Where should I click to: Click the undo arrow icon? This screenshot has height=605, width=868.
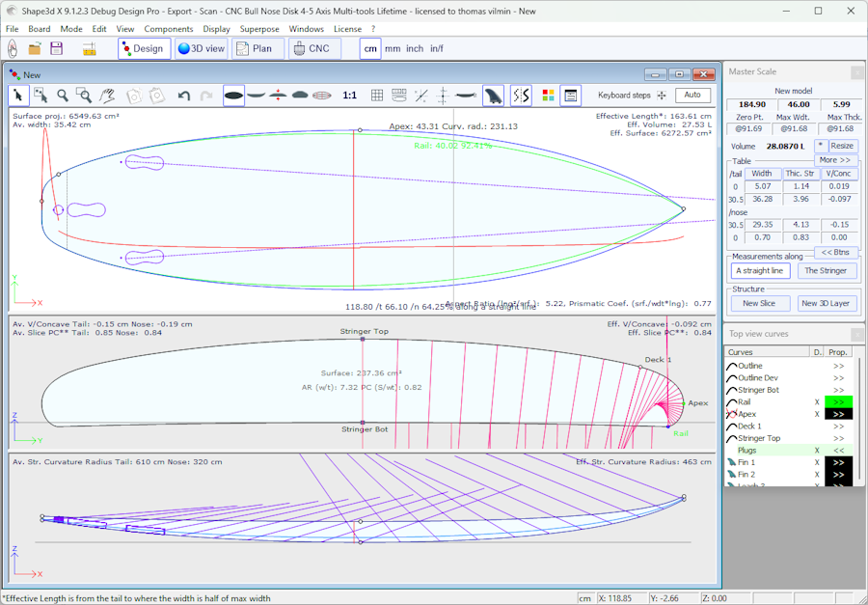pyautogui.click(x=183, y=96)
